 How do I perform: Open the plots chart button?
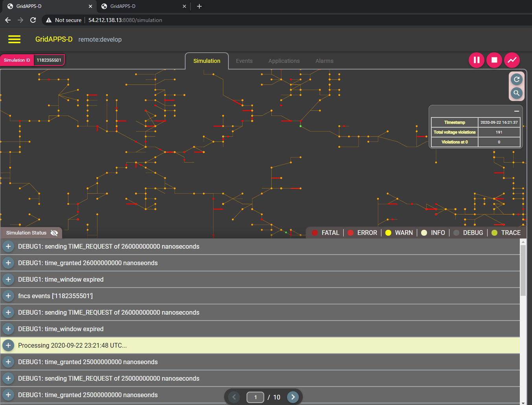point(512,60)
